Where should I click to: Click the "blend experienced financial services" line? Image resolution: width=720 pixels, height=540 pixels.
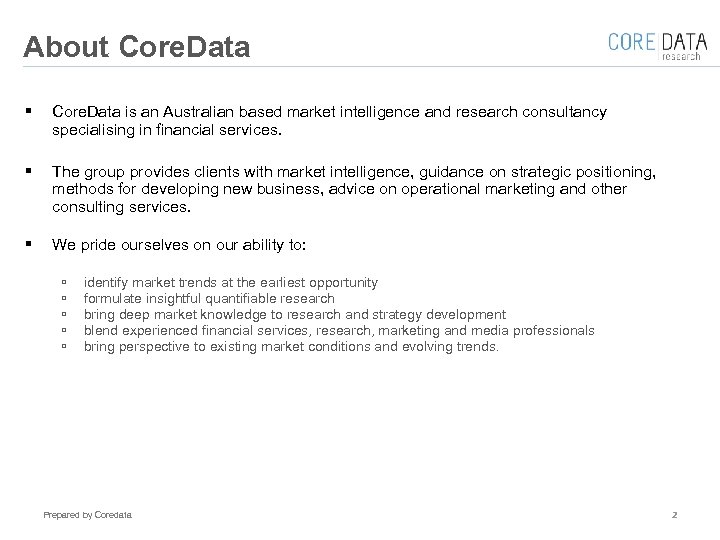[338, 331]
